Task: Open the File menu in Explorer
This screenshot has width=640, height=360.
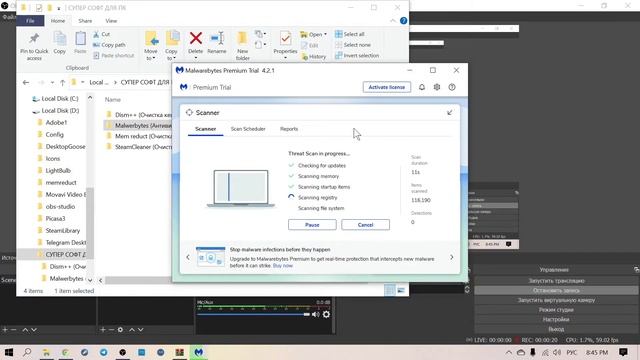Action: [x=30, y=20]
